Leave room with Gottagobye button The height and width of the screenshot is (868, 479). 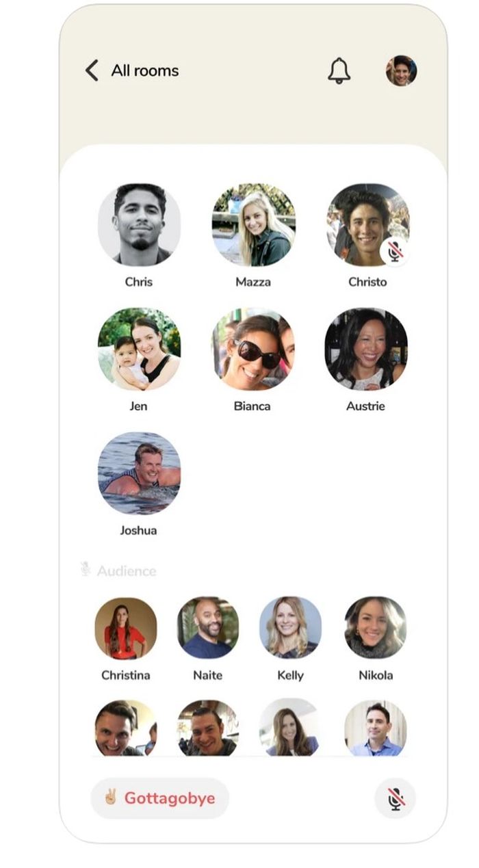[160, 798]
